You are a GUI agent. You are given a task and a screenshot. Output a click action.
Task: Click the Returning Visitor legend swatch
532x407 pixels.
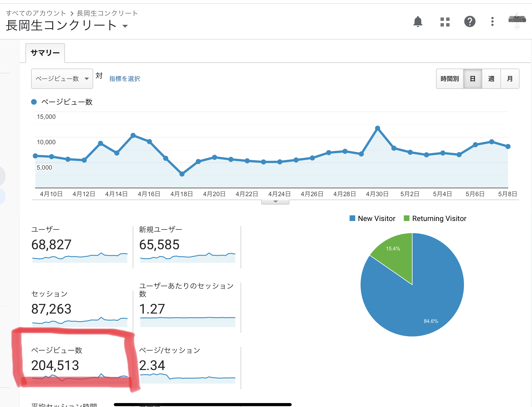[x=407, y=218]
